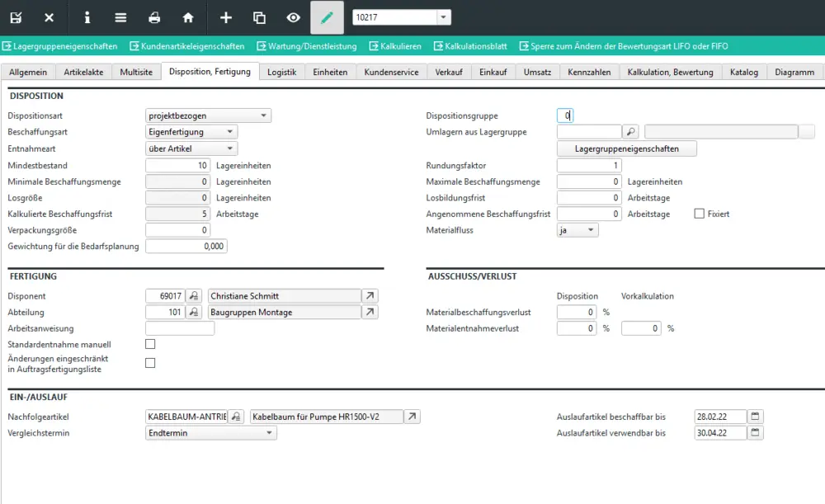
Task: Click Maximale Beschaffungsmenge input field
Action: [589, 181]
